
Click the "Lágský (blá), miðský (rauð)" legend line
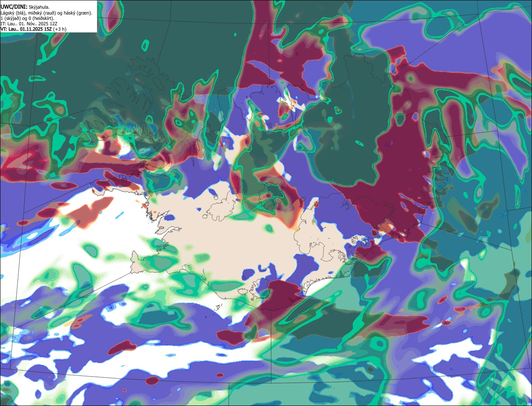pos(47,13)
